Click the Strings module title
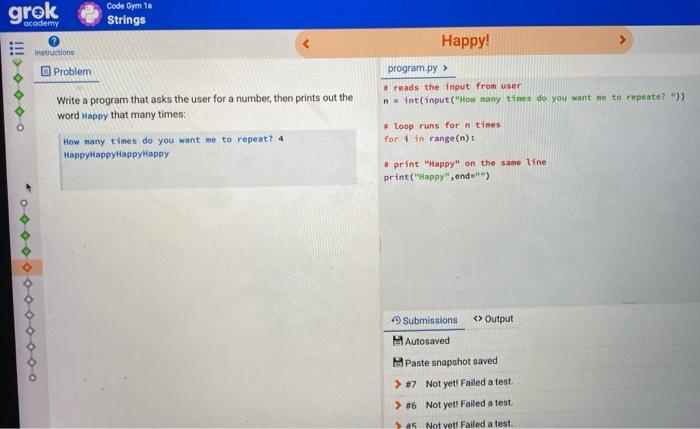 coord(126,20)
